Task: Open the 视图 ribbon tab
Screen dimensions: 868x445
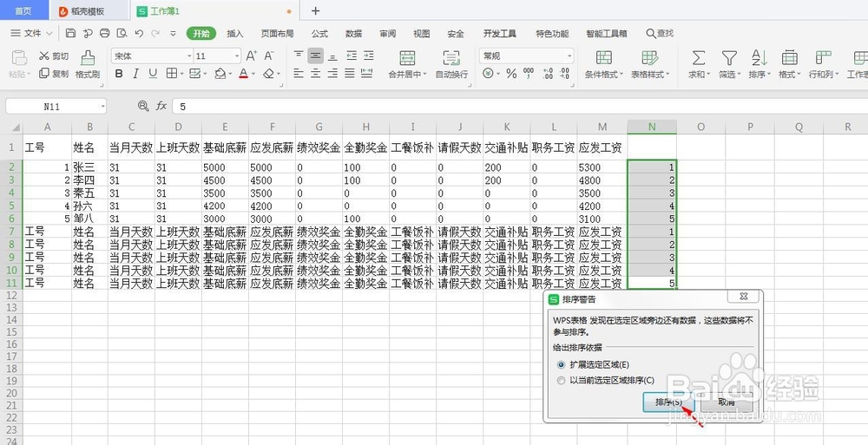Action: (421, 33)
